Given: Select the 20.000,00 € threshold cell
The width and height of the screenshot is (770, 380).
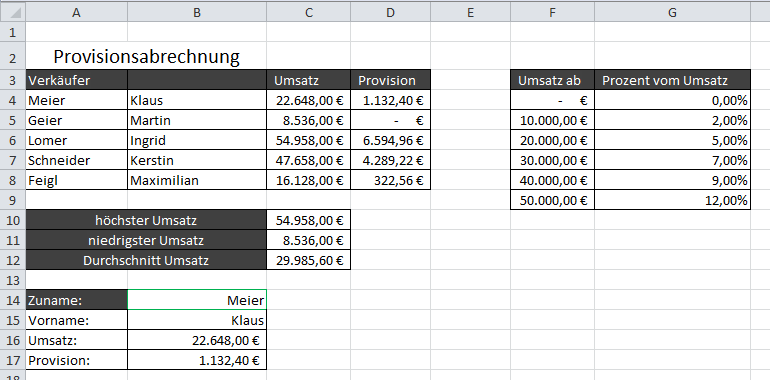Looking at the screenshot, I should coord(552,140).
